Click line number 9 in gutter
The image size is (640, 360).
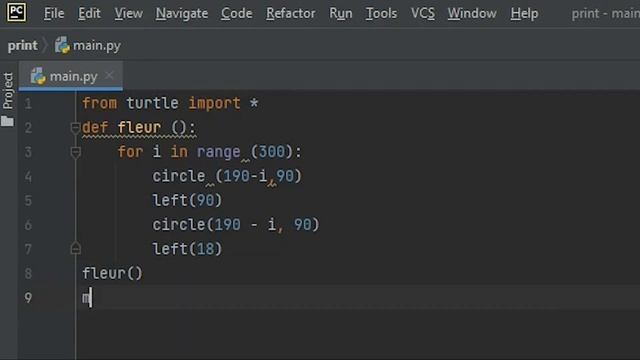[28, 298]
